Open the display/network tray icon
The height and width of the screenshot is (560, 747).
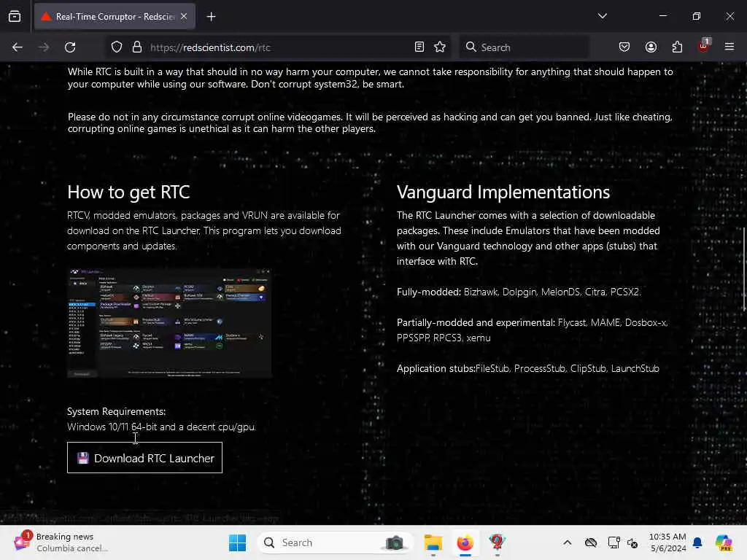(614, 542)
